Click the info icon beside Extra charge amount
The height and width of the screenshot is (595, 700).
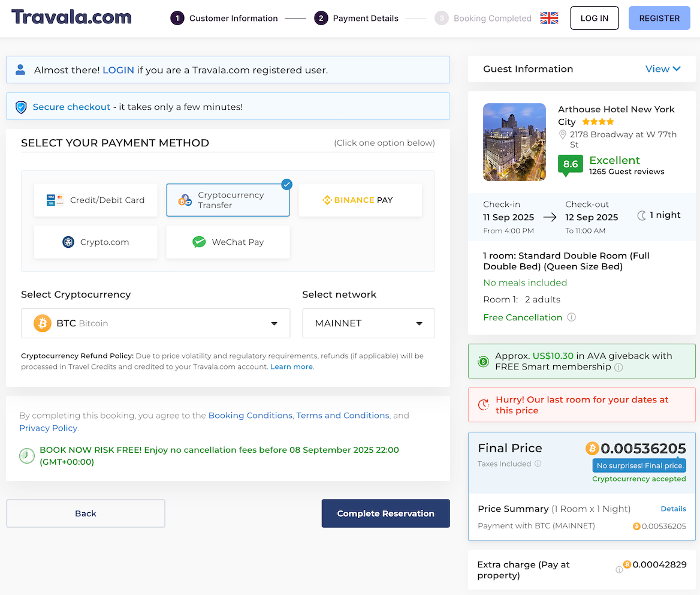(x=618, y=570)
